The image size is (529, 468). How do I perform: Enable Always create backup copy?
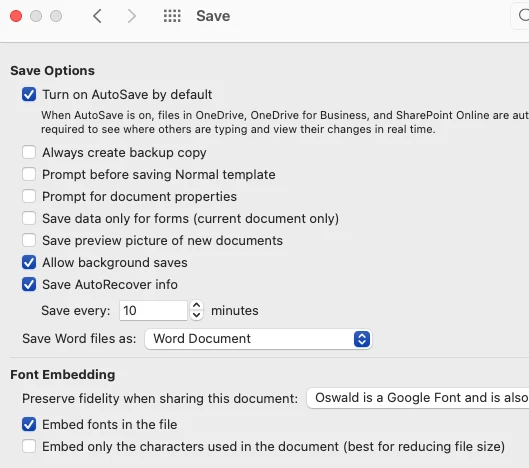pos(29,152)
